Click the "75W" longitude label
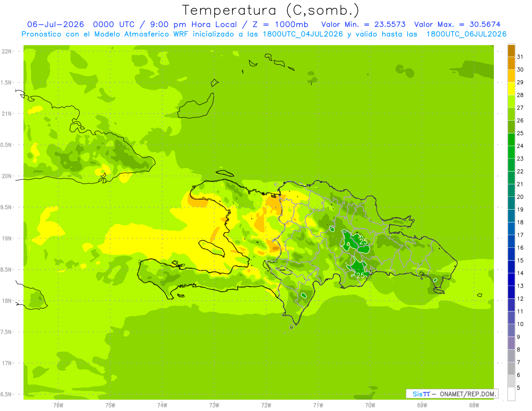Viewport: 532px width, 411px height. pyautogui.click(x=110, y=405)
